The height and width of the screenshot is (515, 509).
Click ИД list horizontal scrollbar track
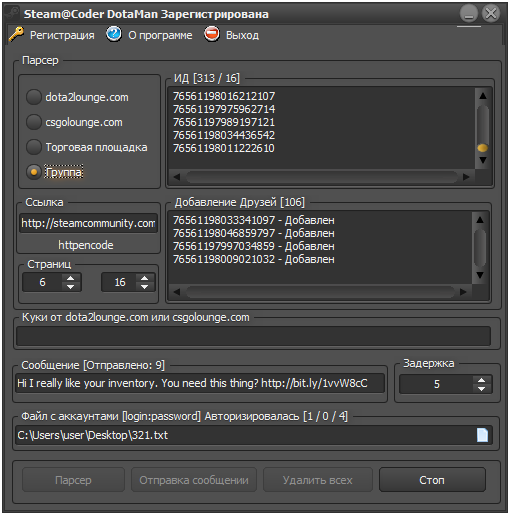(x=321, y=177)
